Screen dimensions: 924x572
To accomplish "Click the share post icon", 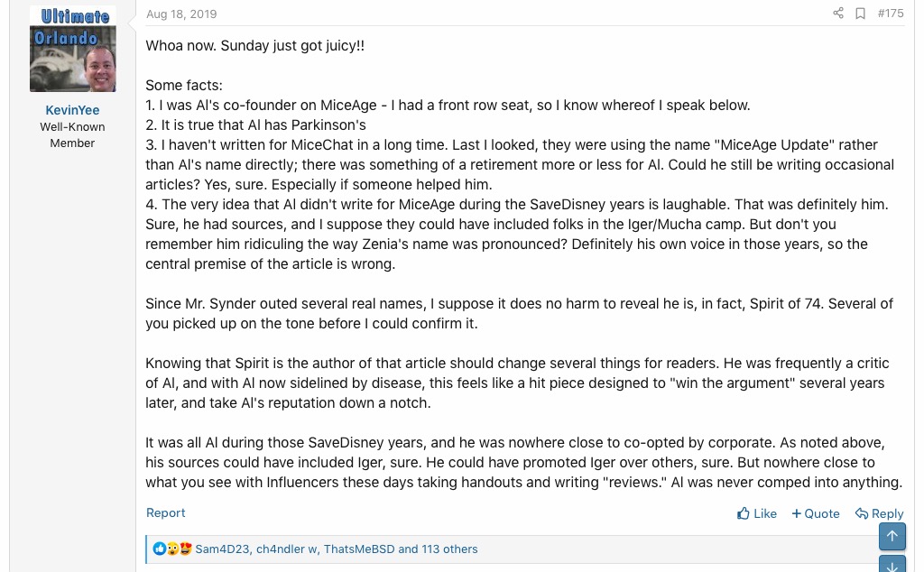I will pos(838,14).
